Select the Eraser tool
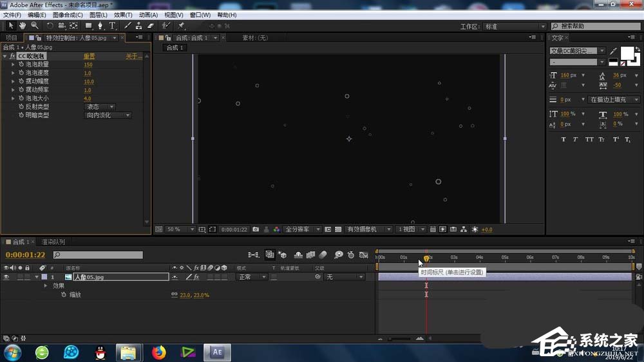644x362 pixels. click(151, 26)
